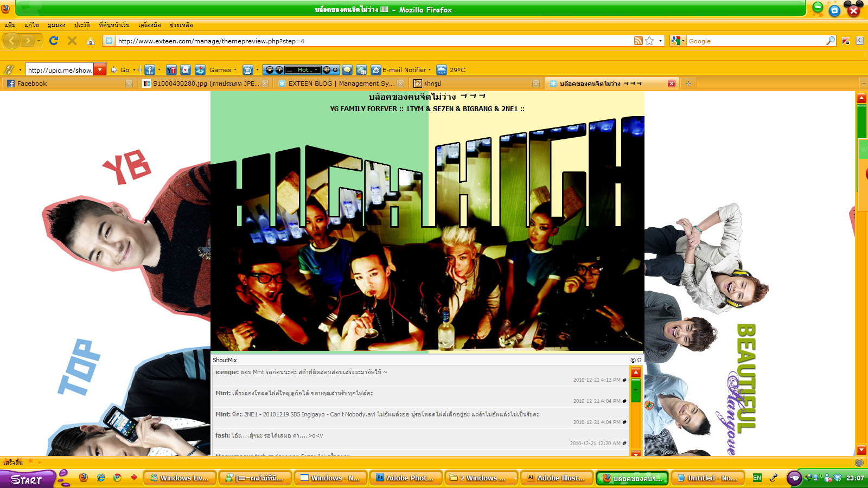
Task: Play the toolbar radio player
Action: point(279,70)
